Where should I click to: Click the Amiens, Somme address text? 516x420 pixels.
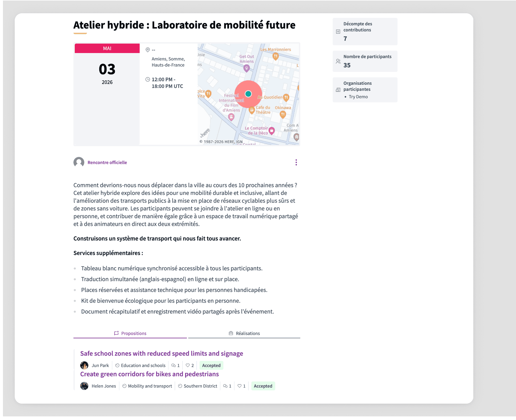coord(168,62)
